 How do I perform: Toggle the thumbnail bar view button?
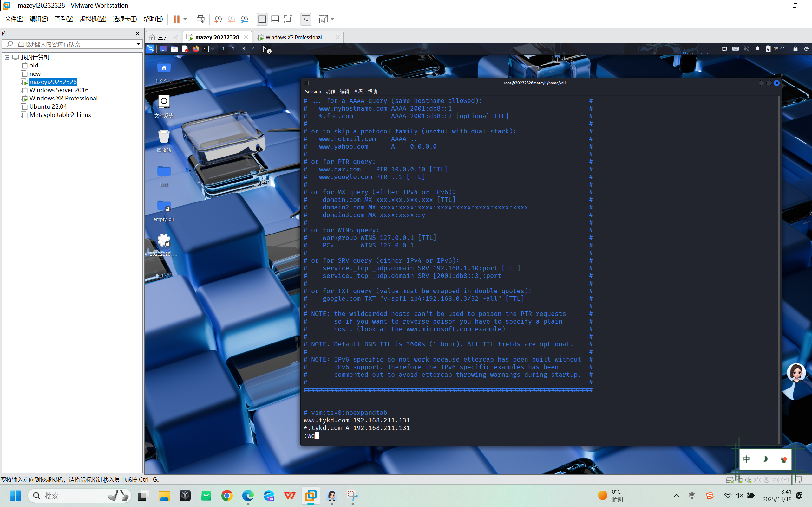click(x=275, y=19)
